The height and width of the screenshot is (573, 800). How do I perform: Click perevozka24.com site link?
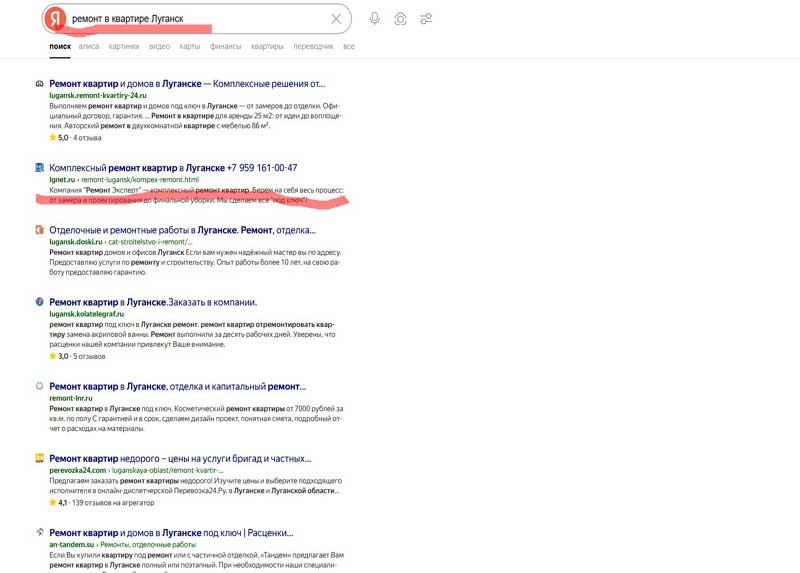[78, 470]
